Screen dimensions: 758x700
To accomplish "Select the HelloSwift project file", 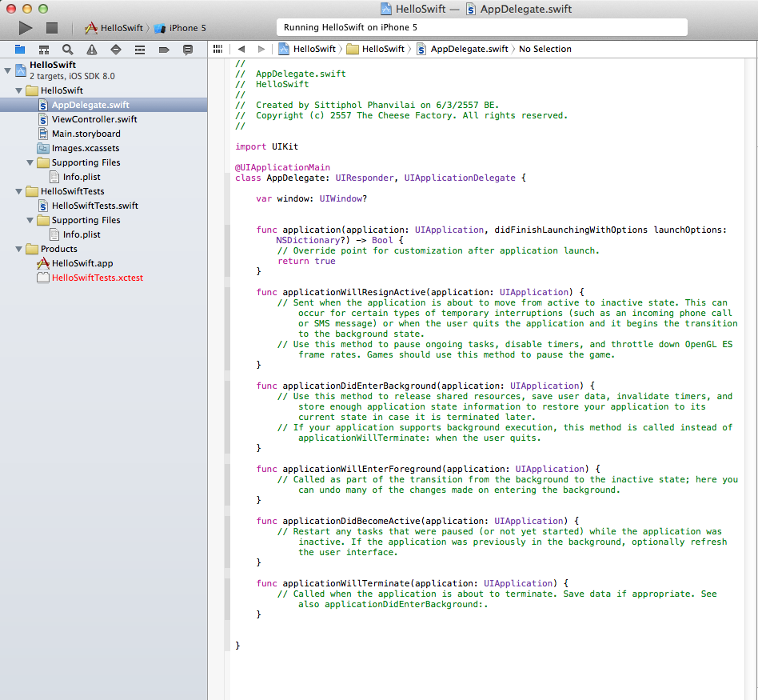I will point(103,70).
